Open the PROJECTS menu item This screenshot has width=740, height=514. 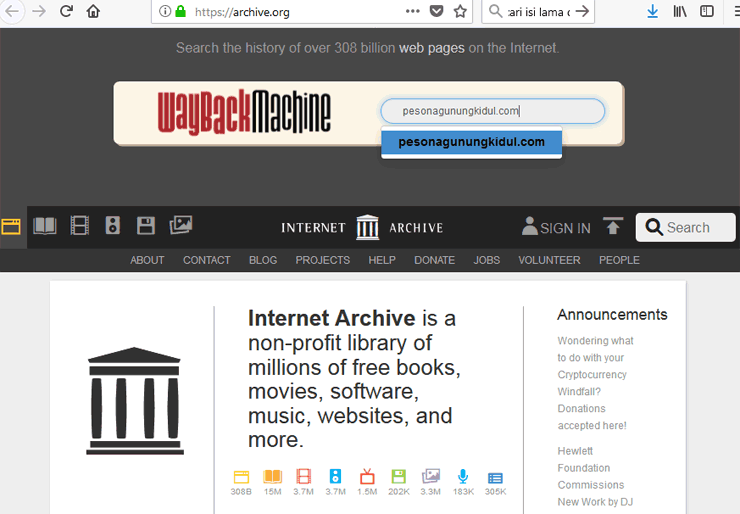click(323, 260)
